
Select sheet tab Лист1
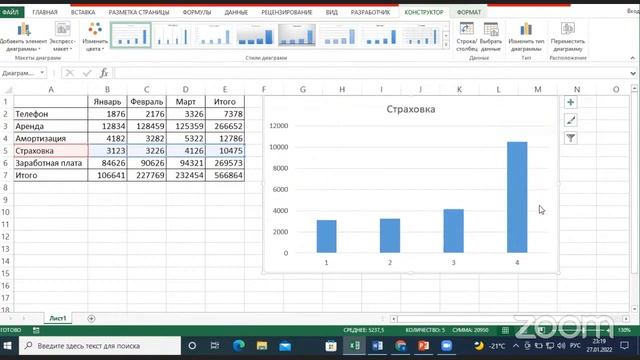pyautogui.click(x=58, y=318)
